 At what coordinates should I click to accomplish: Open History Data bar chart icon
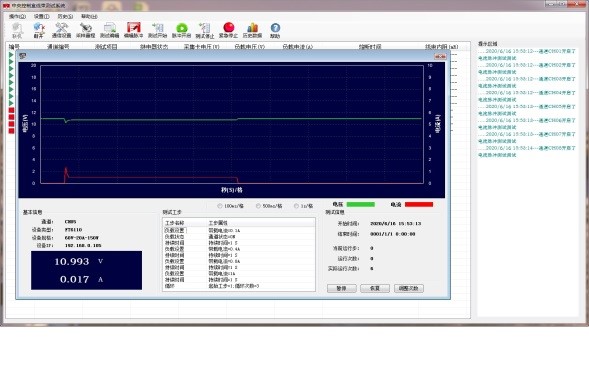252,30
